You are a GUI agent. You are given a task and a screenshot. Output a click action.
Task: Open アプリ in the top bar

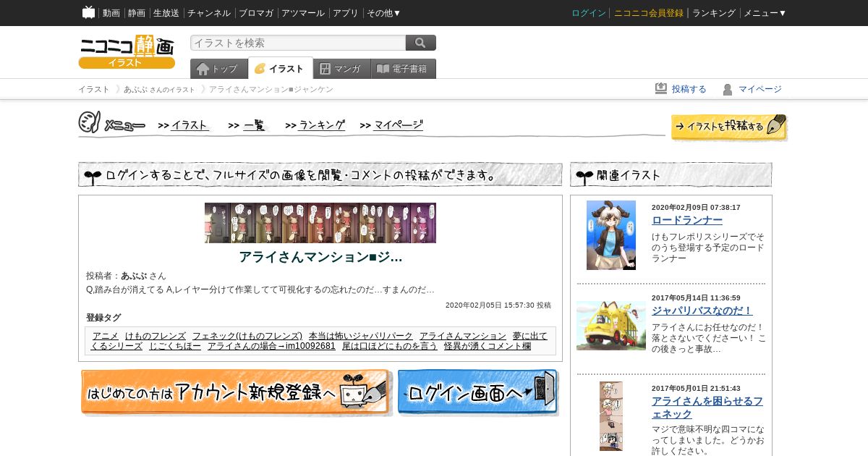[346, 13]
